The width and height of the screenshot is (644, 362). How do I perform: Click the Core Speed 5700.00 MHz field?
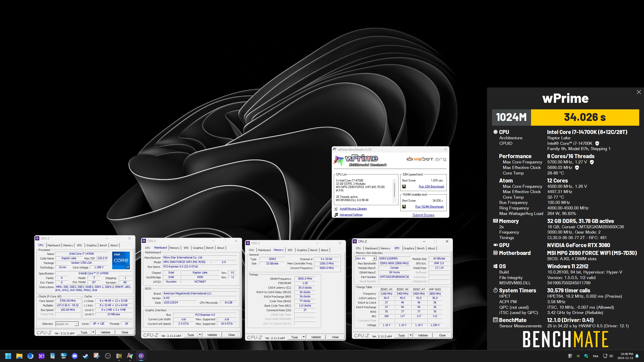[68, 301]
